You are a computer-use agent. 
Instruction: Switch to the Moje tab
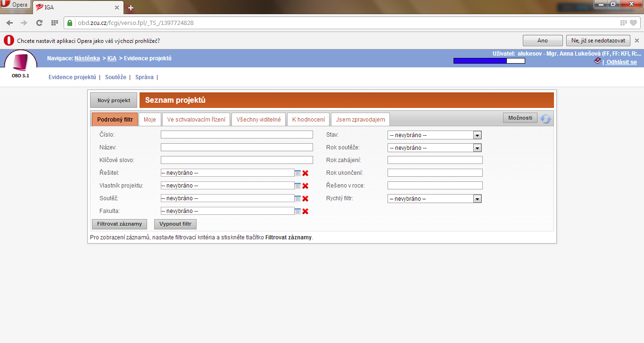coord(150,119)
